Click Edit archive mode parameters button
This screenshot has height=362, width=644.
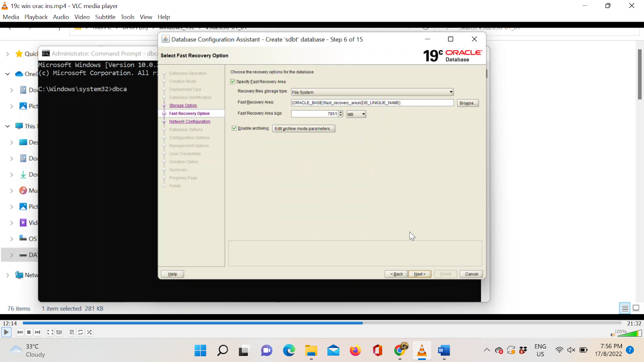point(303,129)
